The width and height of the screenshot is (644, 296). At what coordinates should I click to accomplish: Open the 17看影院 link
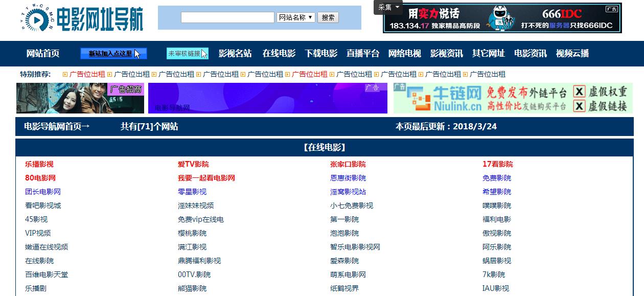(x=498, y=164)
